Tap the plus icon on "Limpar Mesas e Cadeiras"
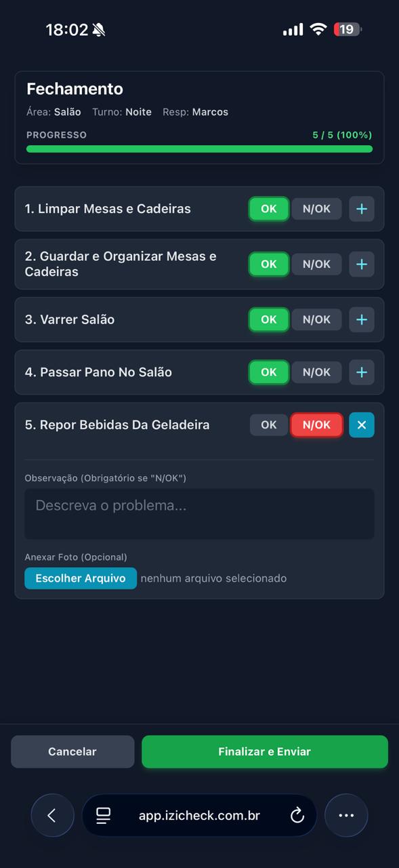399x868 pixels. 361,209
